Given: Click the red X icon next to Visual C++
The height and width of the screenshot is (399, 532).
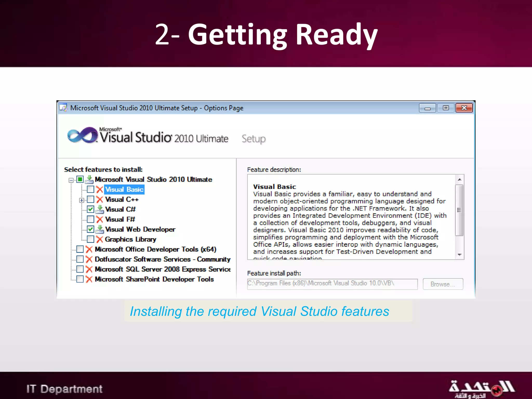Looking at the screenshot, I should coord(99,199).
